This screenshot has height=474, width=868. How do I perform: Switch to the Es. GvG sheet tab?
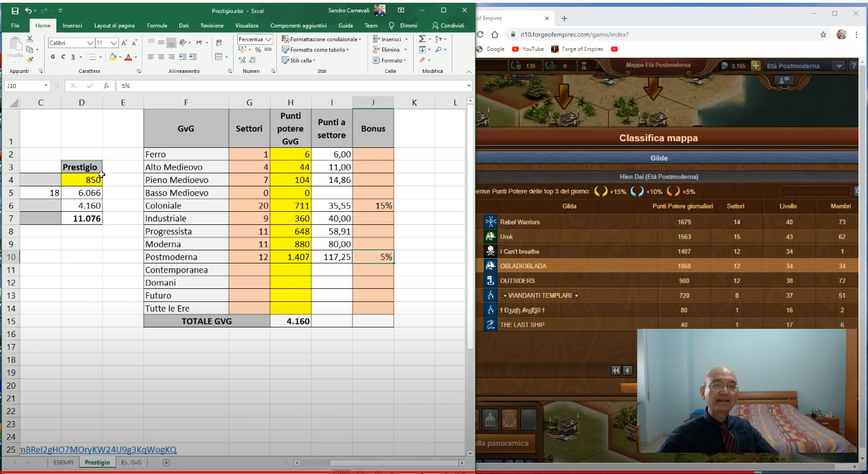point(131,462)
